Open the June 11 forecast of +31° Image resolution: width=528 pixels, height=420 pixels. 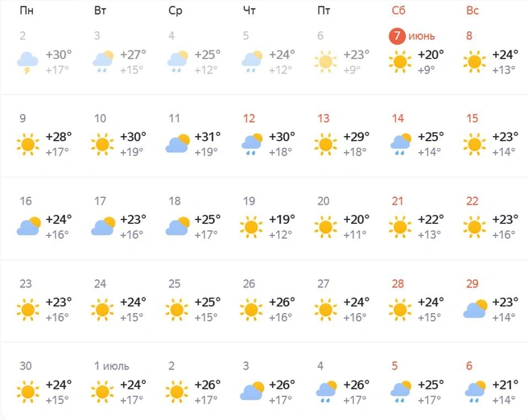point(208,137)
